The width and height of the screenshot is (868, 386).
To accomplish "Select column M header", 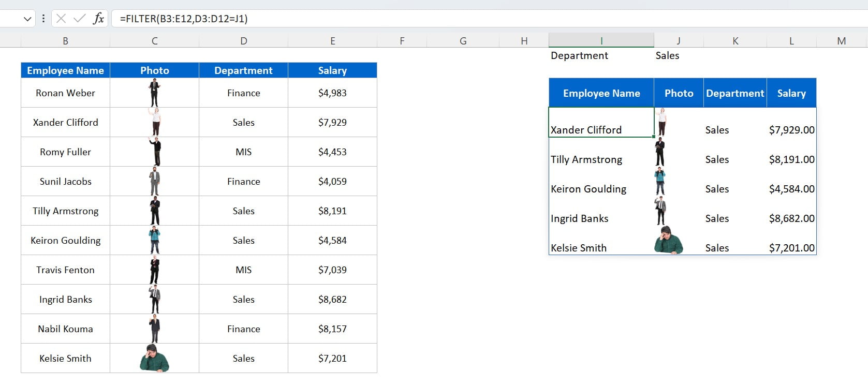I will (842, 41).
